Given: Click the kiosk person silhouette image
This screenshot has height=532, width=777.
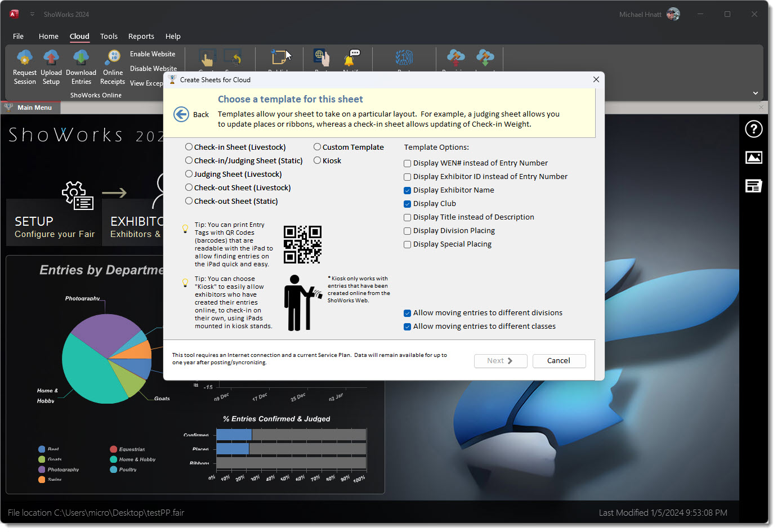Looking at the screenshot, I should [x=302, y=303].
